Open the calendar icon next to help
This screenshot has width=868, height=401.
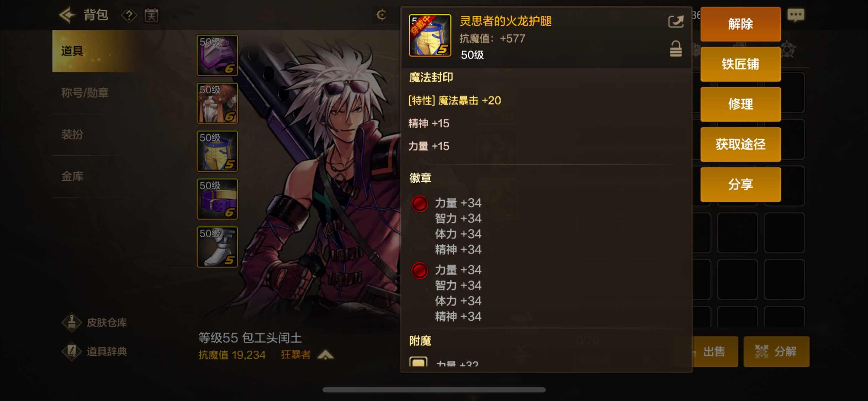click(151, 15)
